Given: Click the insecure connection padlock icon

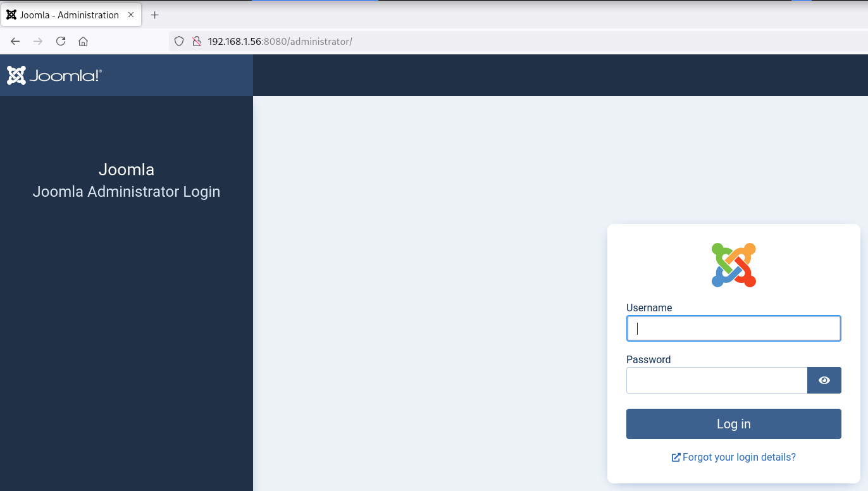Looking at the screenshot, I should [196, 41].
